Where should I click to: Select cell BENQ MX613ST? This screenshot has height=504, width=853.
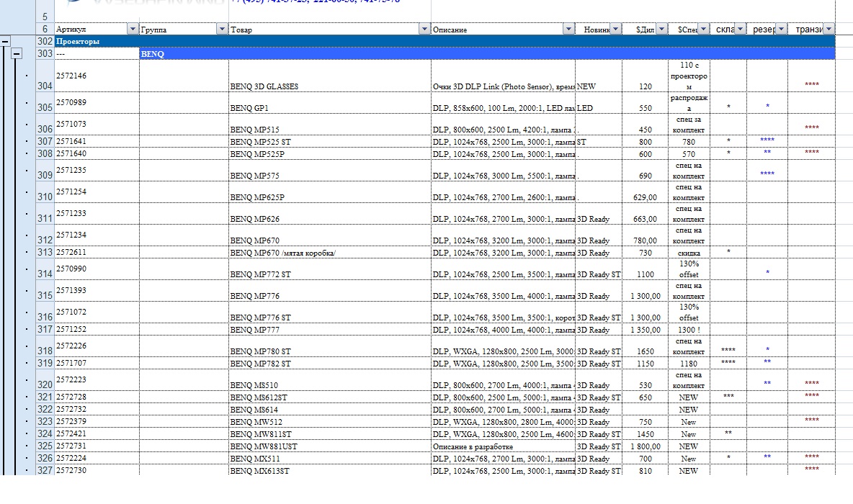[330, 470]
